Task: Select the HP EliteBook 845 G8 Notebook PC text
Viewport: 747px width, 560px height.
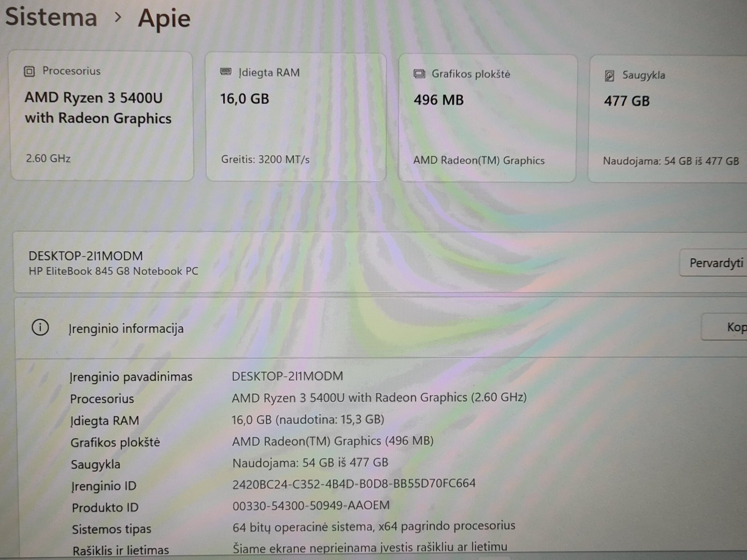Action: coord(113,271)
